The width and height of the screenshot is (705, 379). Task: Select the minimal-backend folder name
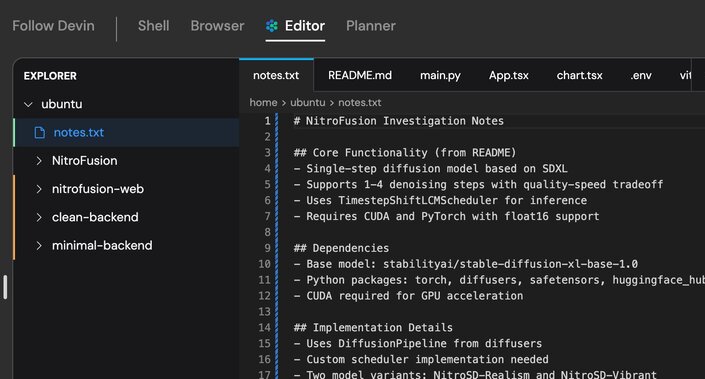tap(102, 246)
